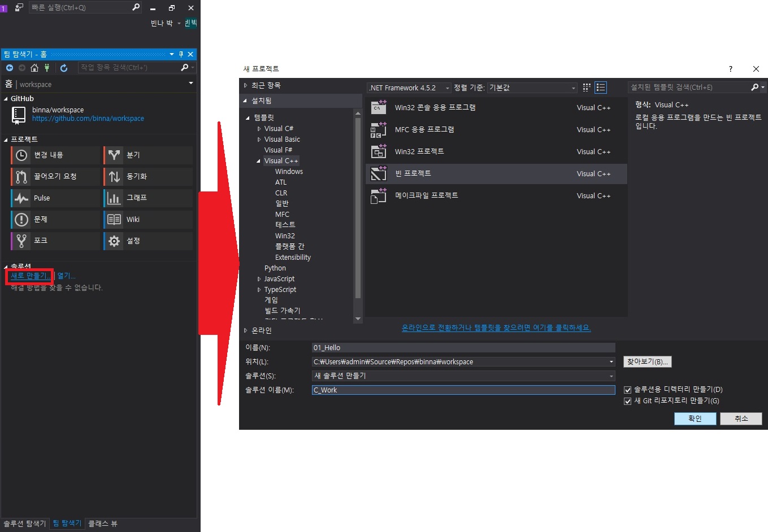The height and width of the screenshot is (532, 768).
Task: Open 설정 (Settings) gear tile
Action: (x=148, y=241)
